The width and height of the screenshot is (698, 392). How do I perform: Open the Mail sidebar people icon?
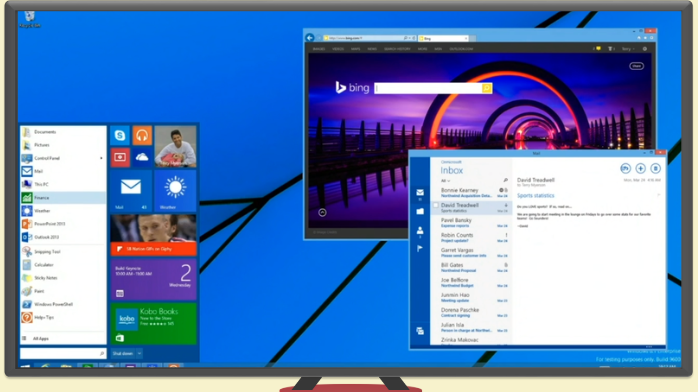[x=420, y=230]
